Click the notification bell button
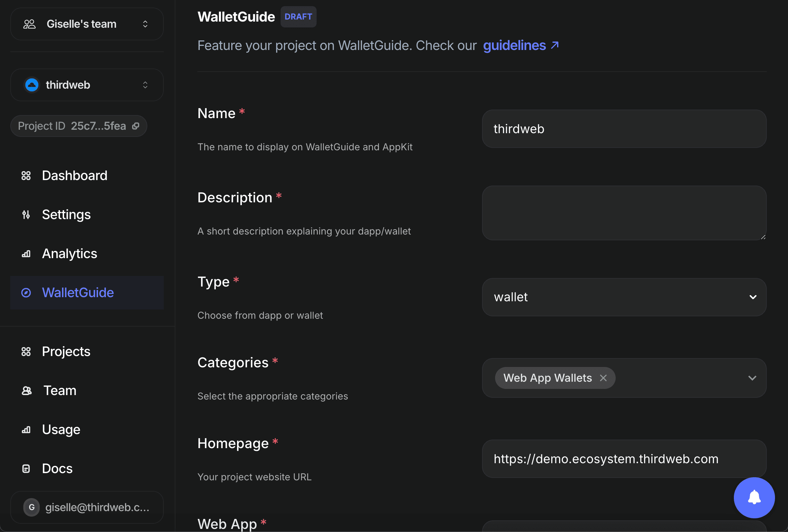The width and height of the screenshot is (788, 532). coord(754,497)
